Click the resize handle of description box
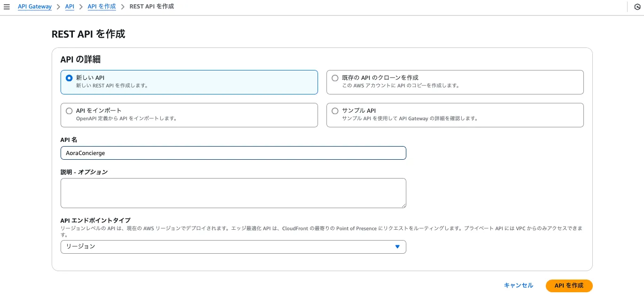The image size is (644, 296). click(x=403, y=205)
